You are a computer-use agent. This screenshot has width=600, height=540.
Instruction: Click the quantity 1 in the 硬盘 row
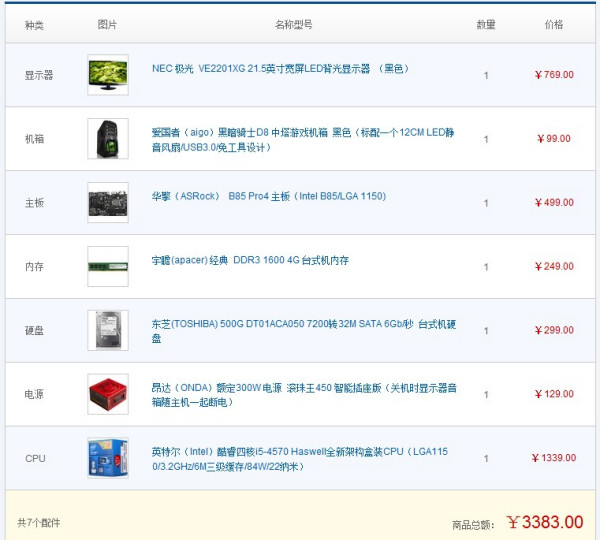(486, 331)
